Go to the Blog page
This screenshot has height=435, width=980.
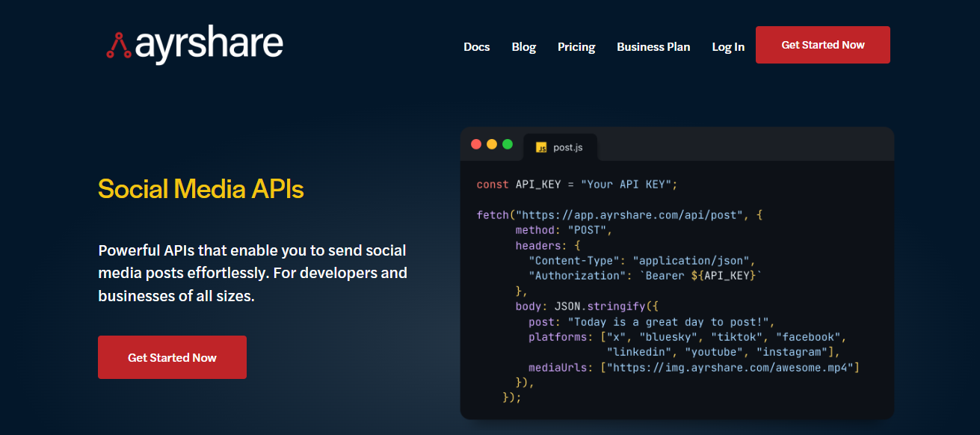tap(523, 46)
